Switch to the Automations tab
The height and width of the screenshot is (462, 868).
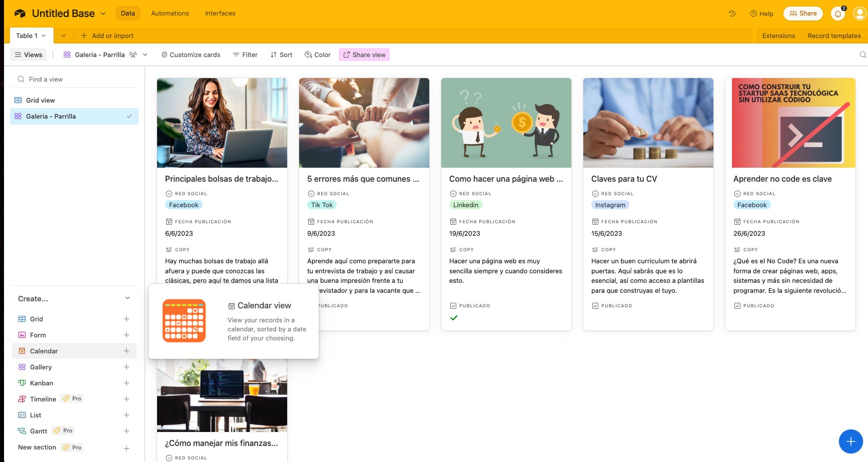pos(170,14)
